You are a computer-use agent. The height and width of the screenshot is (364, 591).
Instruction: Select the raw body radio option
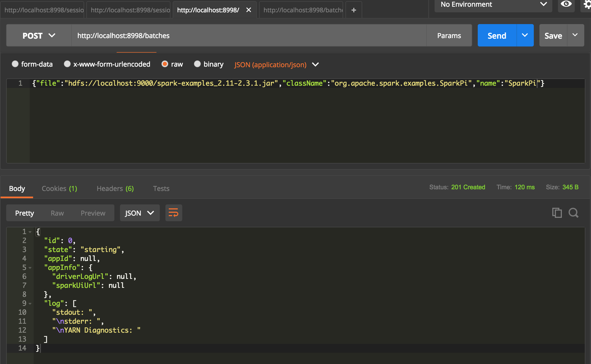[x=165, y=64]
